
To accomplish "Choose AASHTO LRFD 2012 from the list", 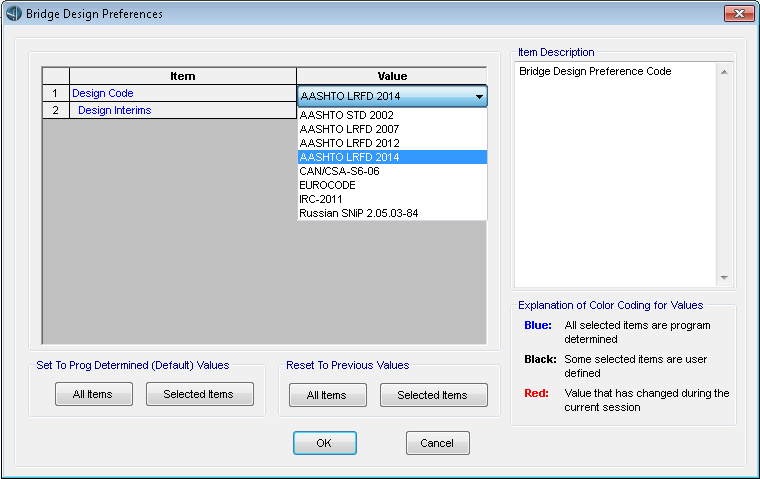I will click(392, 143).
